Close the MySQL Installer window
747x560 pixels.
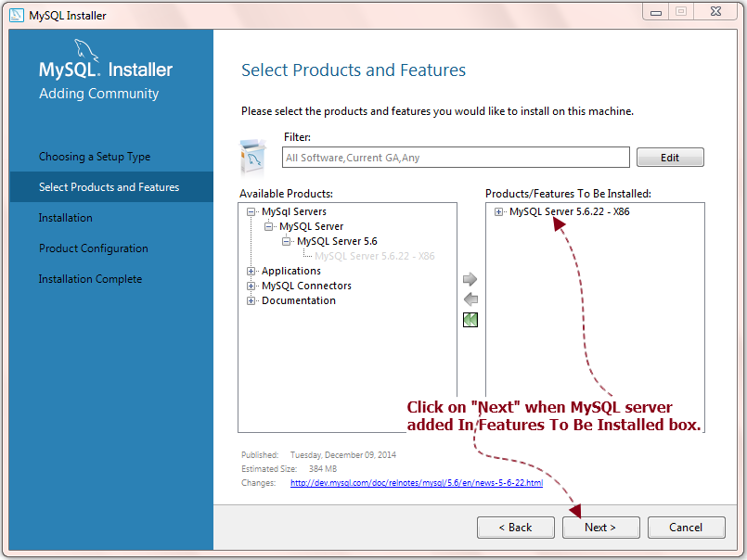pos(715,12)
